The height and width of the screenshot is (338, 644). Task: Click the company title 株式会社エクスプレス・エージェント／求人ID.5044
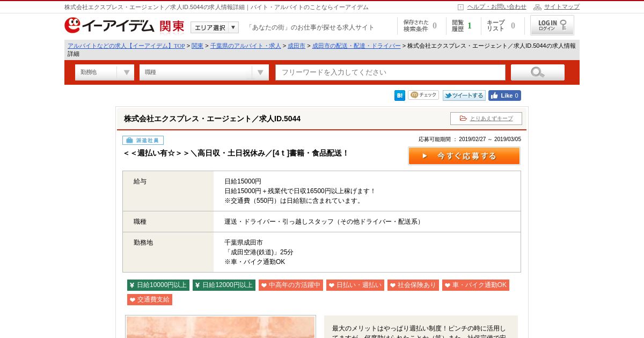(x=212, y=119)
